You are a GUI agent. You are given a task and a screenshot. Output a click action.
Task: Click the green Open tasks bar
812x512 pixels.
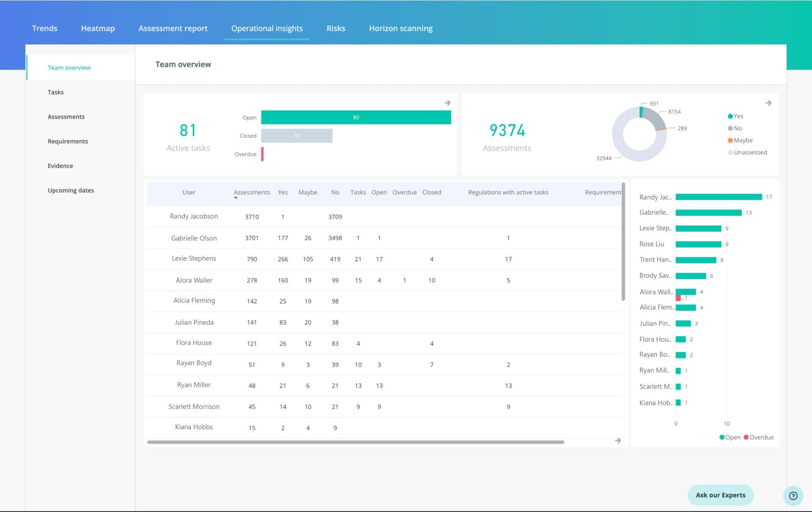pos(356,117)
